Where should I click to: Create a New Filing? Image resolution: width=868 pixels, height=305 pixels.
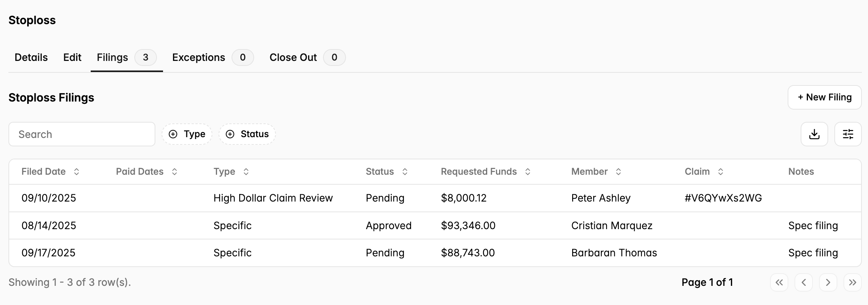coord(825,97)
